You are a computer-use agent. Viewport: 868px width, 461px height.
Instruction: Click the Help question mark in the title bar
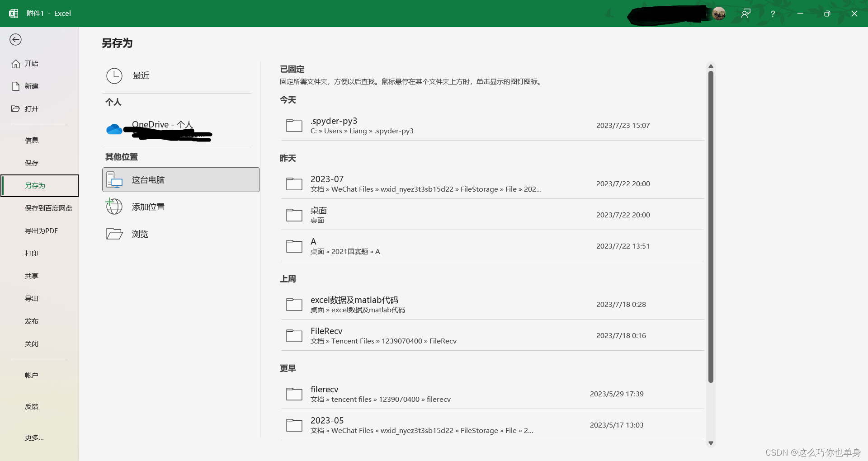tap(773, 14)
